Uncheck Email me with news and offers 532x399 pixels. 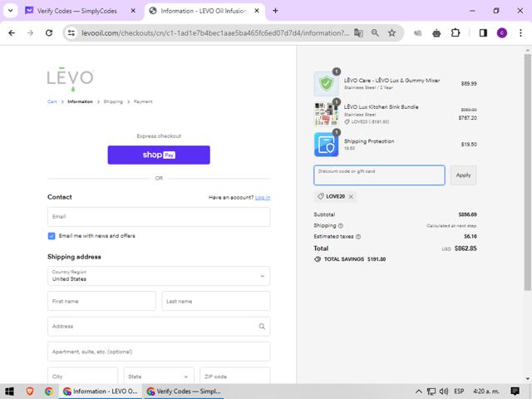click(52, 236)
